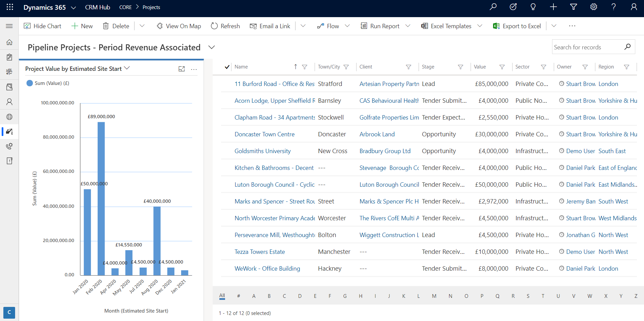Expand the Delete options chevron
Viewport: 644px width, 321px height.
[x=142, y=26]
